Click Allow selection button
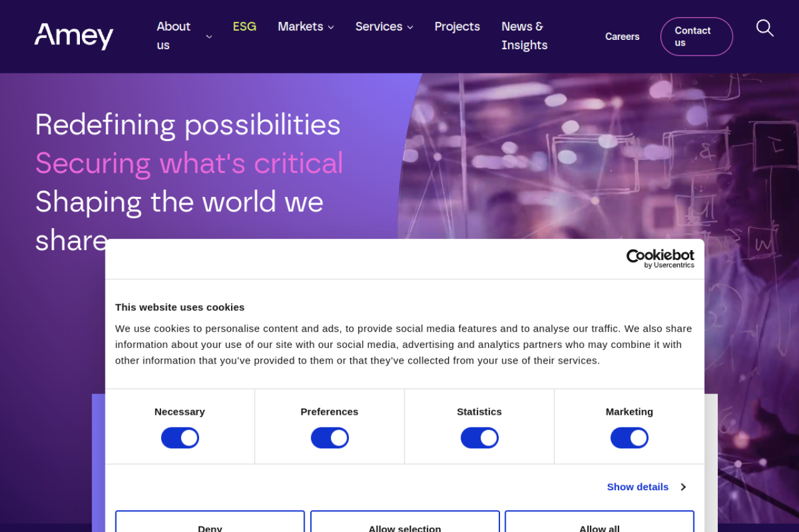Viewport: 799px width, 532px height. [404, 521]
